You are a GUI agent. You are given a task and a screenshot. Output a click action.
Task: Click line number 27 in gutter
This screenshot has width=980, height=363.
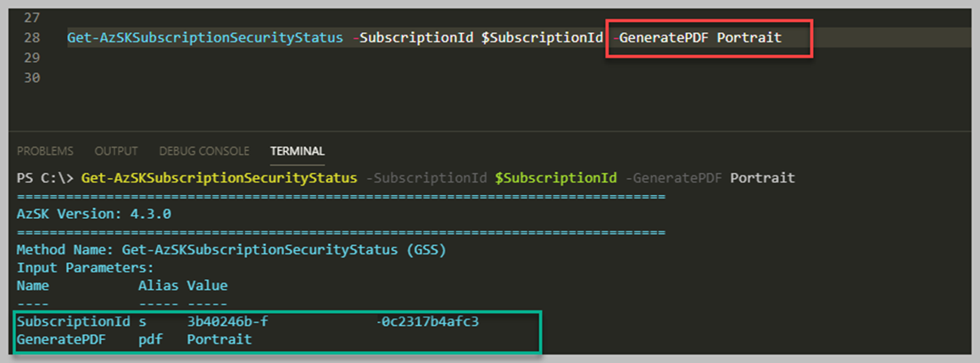pyautogui.click(x=31, y=18)
